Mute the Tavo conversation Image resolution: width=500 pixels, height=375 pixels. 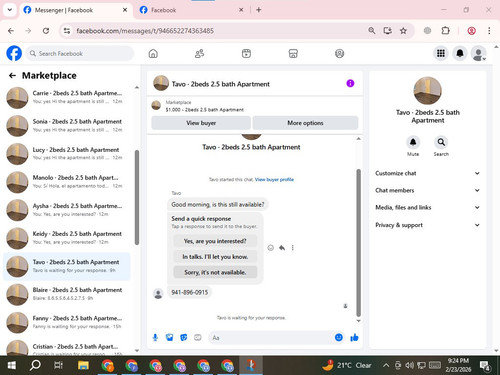click(x=413, y=142)
